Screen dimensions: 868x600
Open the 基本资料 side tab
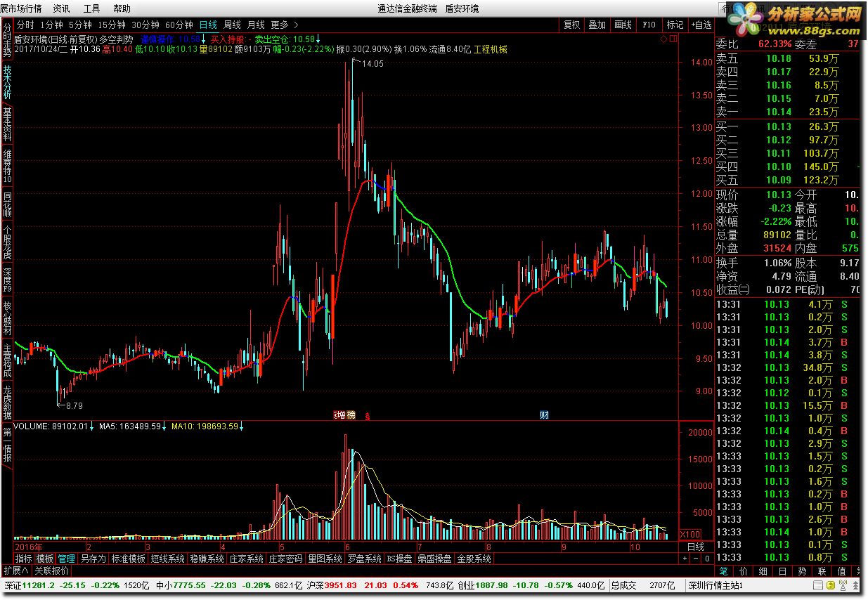click(7, 125)
